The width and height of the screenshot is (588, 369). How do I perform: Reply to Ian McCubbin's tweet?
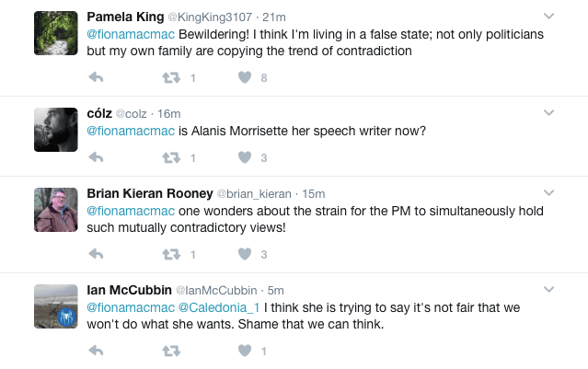coord(96,351)
